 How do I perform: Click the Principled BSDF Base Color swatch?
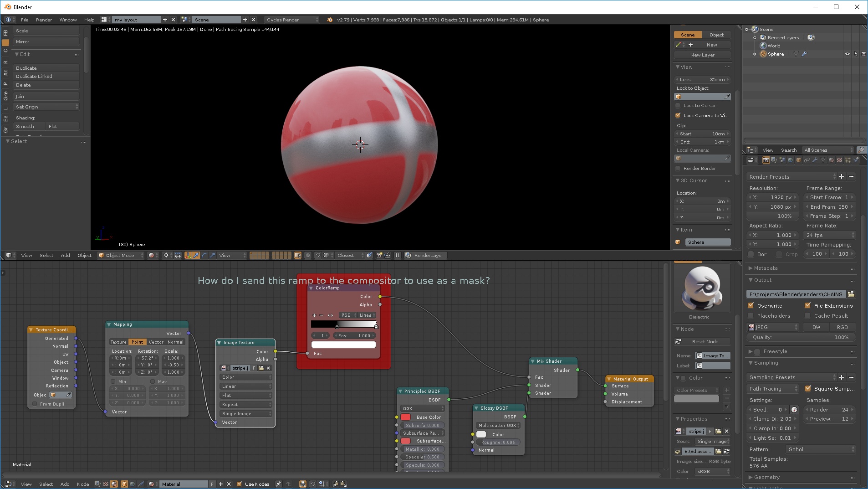tap(406, 417)
